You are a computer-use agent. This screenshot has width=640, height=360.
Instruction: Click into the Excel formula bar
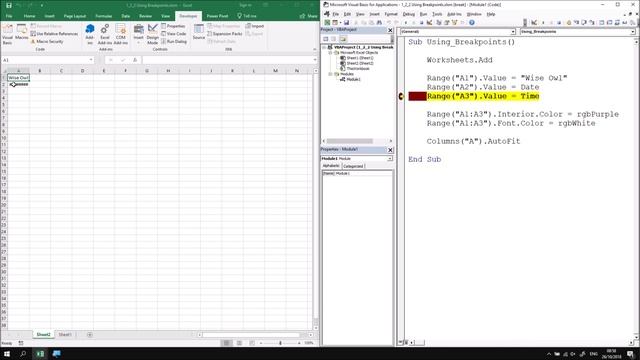click(x=228, y=60)
